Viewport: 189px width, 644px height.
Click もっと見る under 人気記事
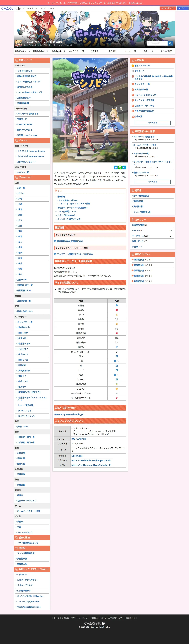[x=153, y=123]
